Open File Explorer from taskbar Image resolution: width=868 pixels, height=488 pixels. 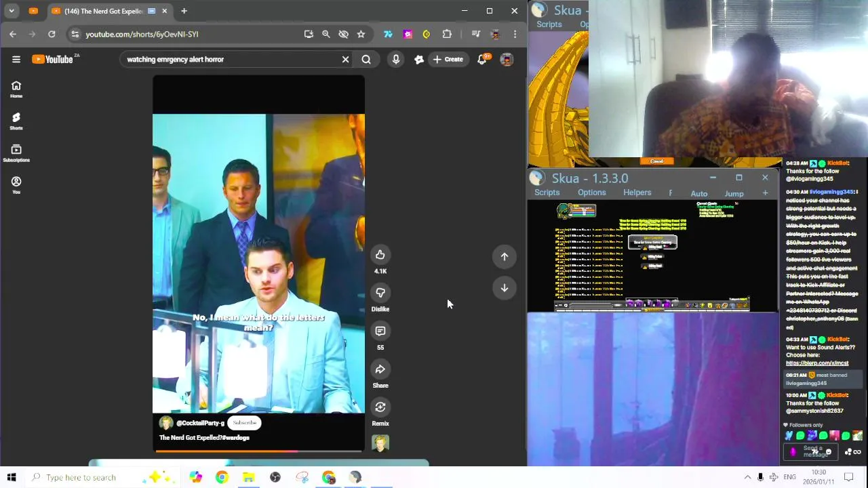click(x=248, y=477)
